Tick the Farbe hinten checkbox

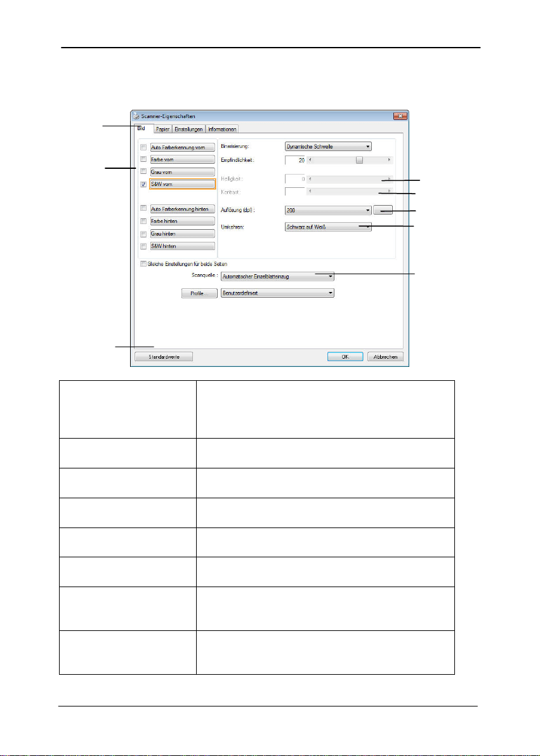(x=143, y=221)
